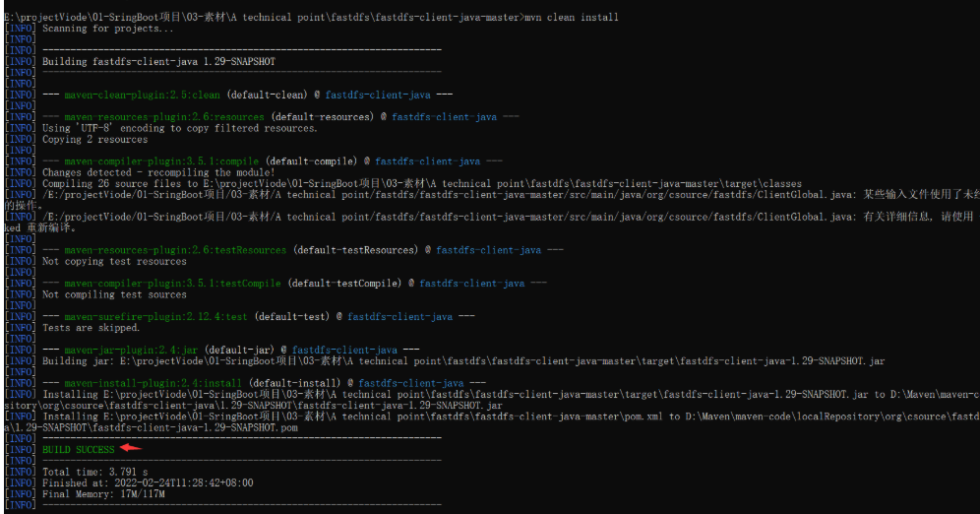Click 'maven-surefire-plugin:2.12.4:test' text
980x514 pixels.
pos(155,316)
